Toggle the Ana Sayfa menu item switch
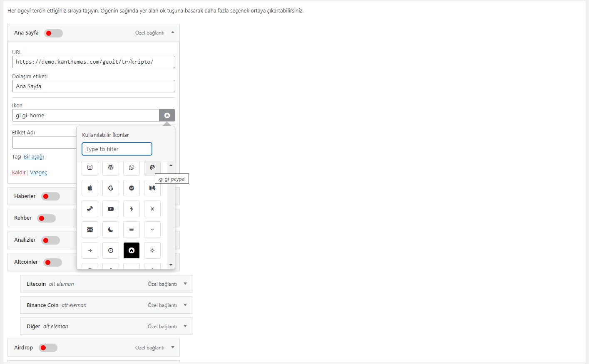589x364 pixels. [53, 33]
